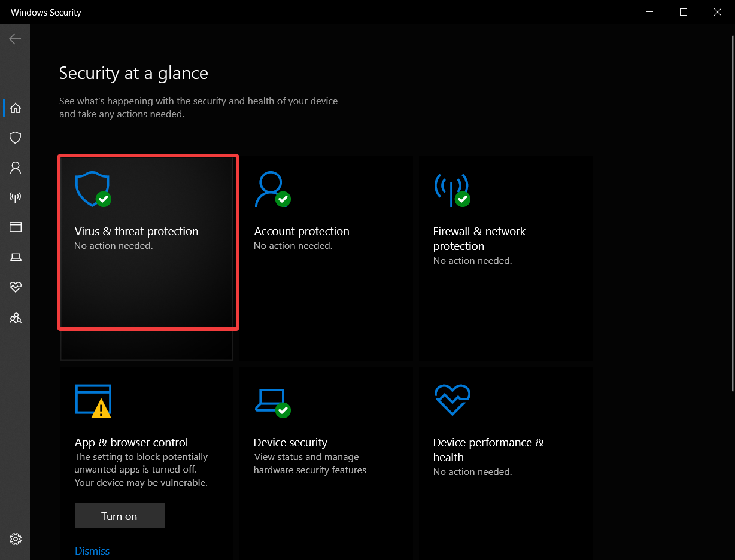Click the Security at a glance heading
This screenshot has width=735, height=560.
point(133,73)
